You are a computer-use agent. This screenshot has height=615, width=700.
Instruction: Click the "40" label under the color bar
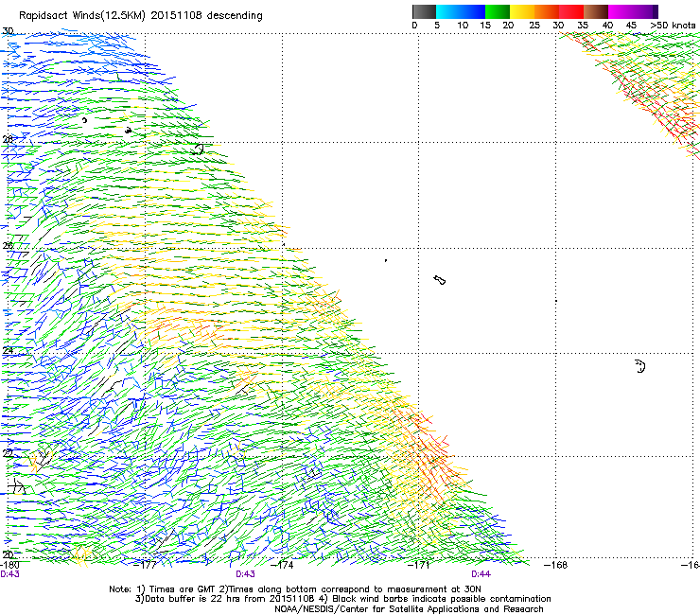point(607,26)
